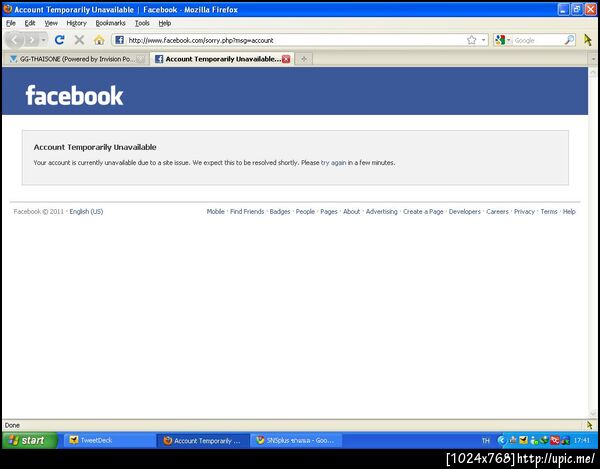The image size is (600, 469).
Task: Open the Edit menu
Action: (x=30, y=23)
